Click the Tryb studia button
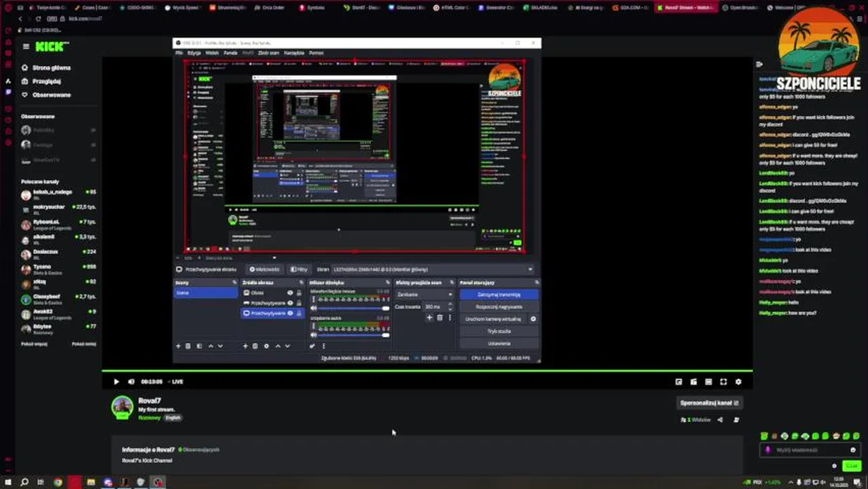Image resolution: width=868 pixels, height=489 pixels. click(499, 331)
